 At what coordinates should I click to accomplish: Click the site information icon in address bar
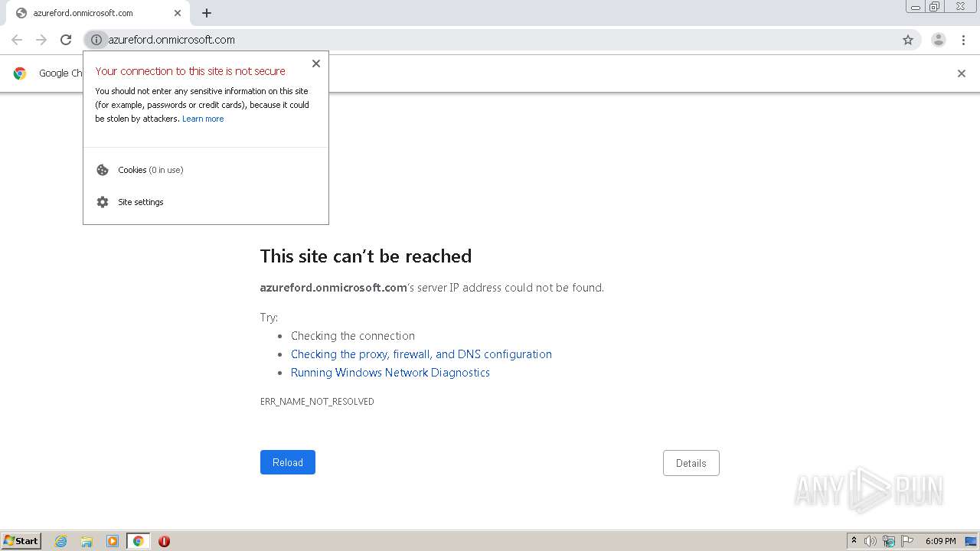(x=96, y=40)
